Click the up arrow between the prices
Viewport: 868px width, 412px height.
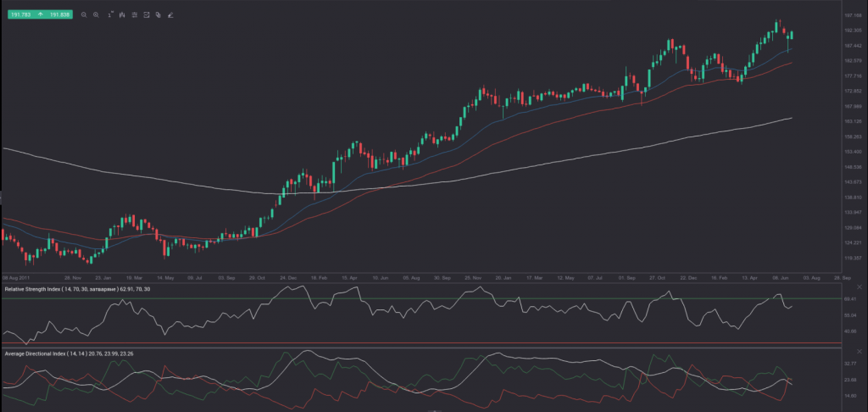[x=39, y=15]
